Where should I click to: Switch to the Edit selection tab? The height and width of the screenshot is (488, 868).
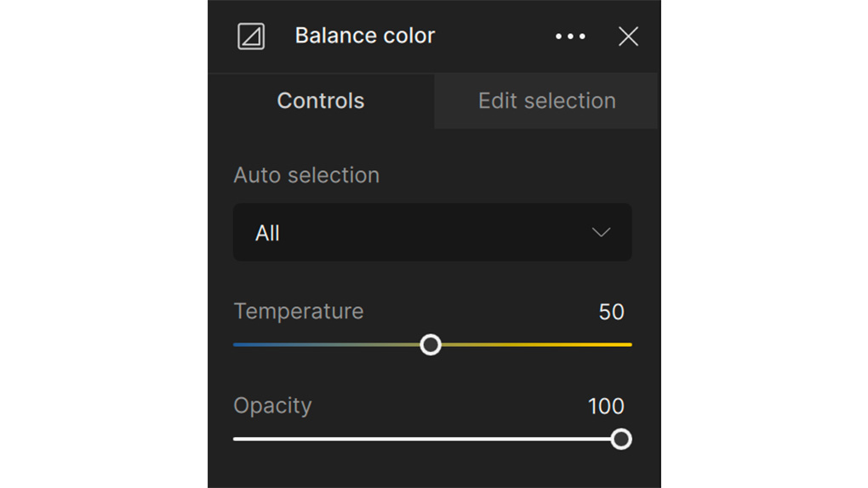pyautogui.click(x=546, y=101)
